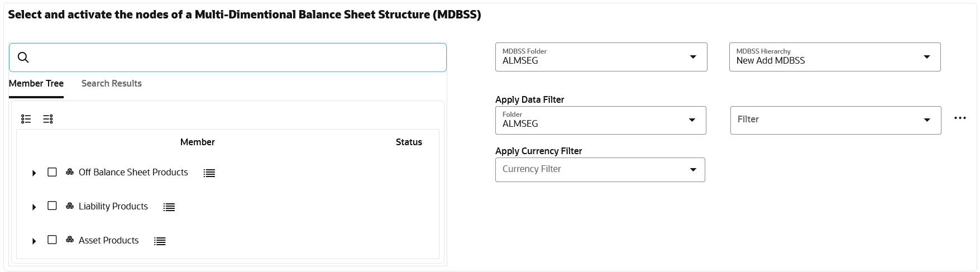This screenshot has height=272, width=980.
Task: Switch to the Search Results tab
Action: [x=112, y=84]
